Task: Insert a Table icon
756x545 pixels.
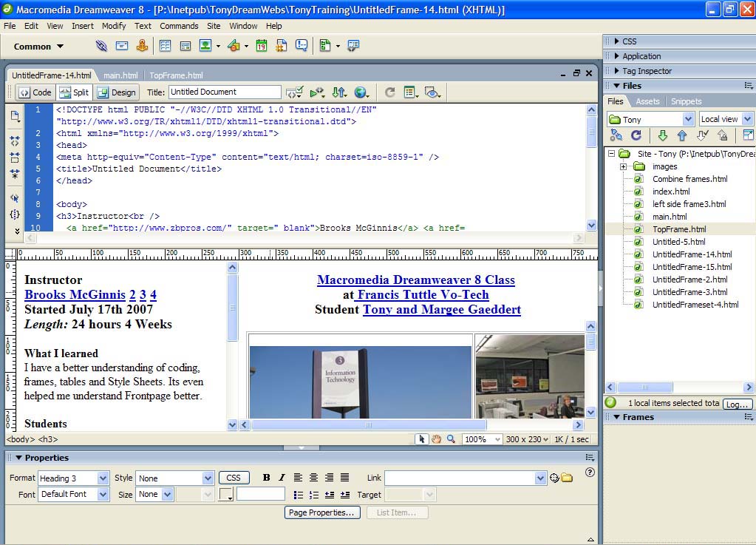Action: point(165,46)
